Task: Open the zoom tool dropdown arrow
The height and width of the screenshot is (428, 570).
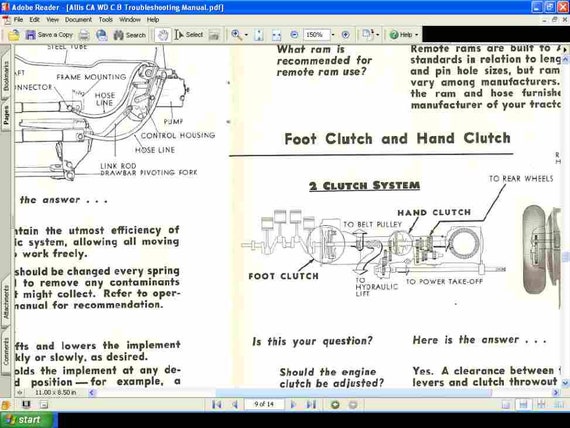Action: pos(246,35)
